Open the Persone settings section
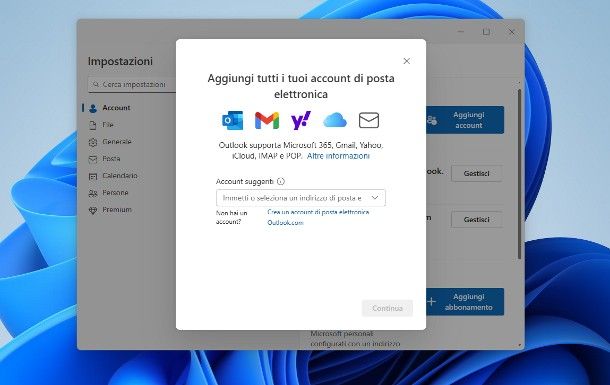Viewport: 610px width, 385px height. pyautogui.click(x=115, y=192)
